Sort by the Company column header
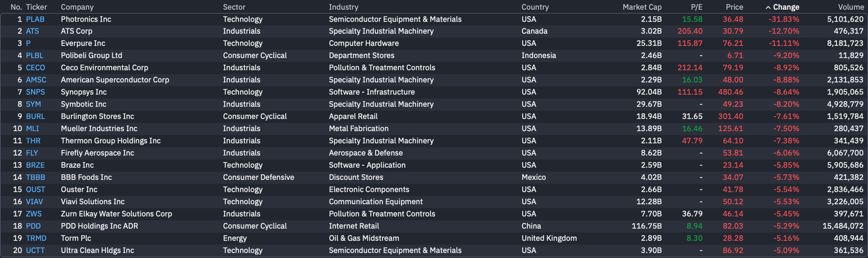Image resolution: width=868 pixels, height=258 pixels. [x=77, y=7]
